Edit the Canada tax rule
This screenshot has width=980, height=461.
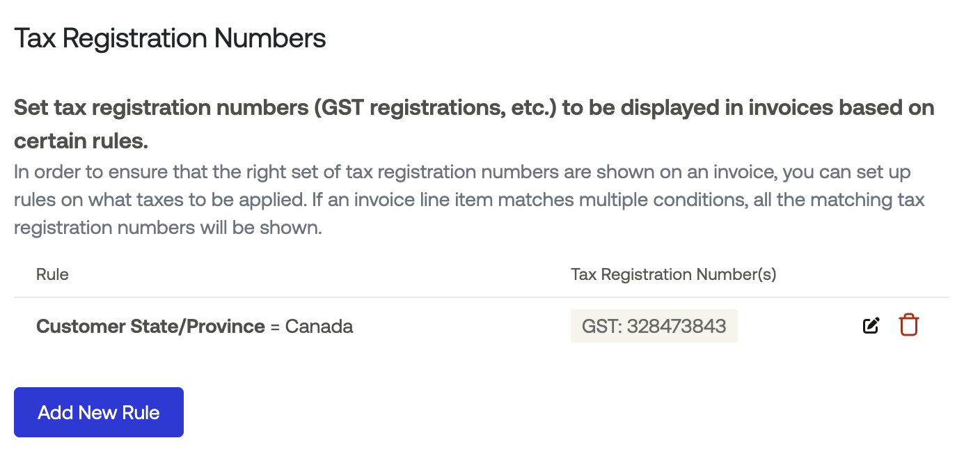(871, 325)
